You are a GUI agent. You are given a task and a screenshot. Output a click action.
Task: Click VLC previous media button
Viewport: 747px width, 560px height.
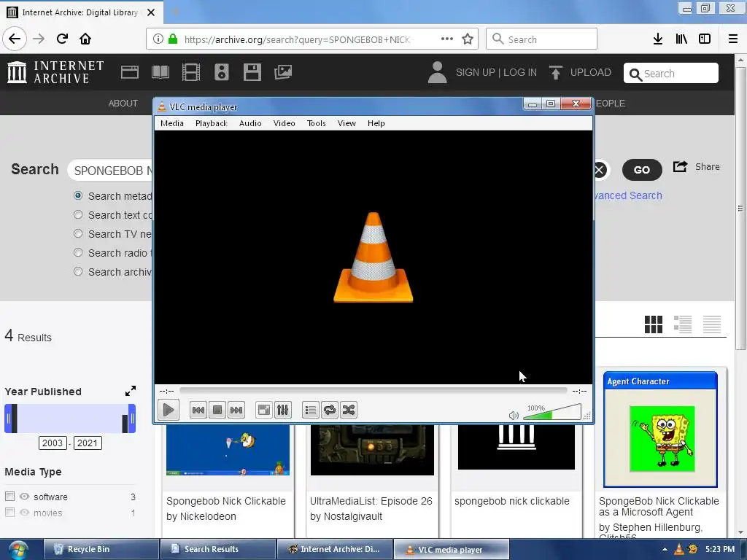click(198, 410)
